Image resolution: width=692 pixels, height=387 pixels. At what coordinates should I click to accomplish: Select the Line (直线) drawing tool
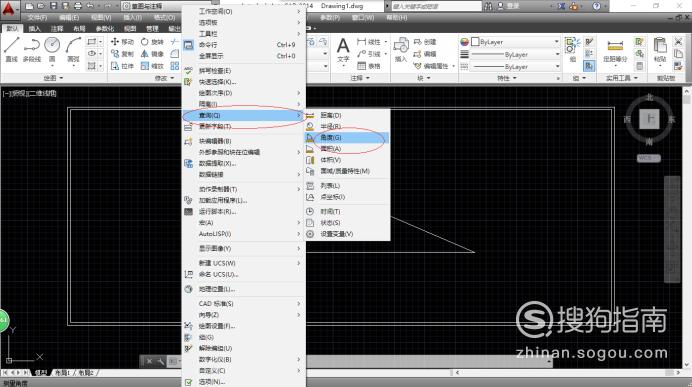(x=11, y=49)
